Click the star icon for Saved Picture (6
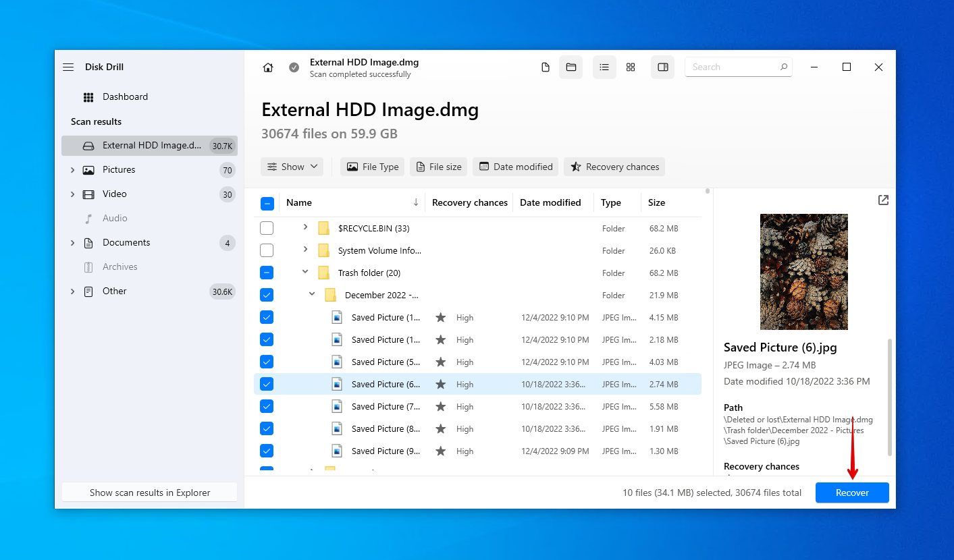Viewport: 954px width, 560px height. pyautogui.click(x=441, y=384)
